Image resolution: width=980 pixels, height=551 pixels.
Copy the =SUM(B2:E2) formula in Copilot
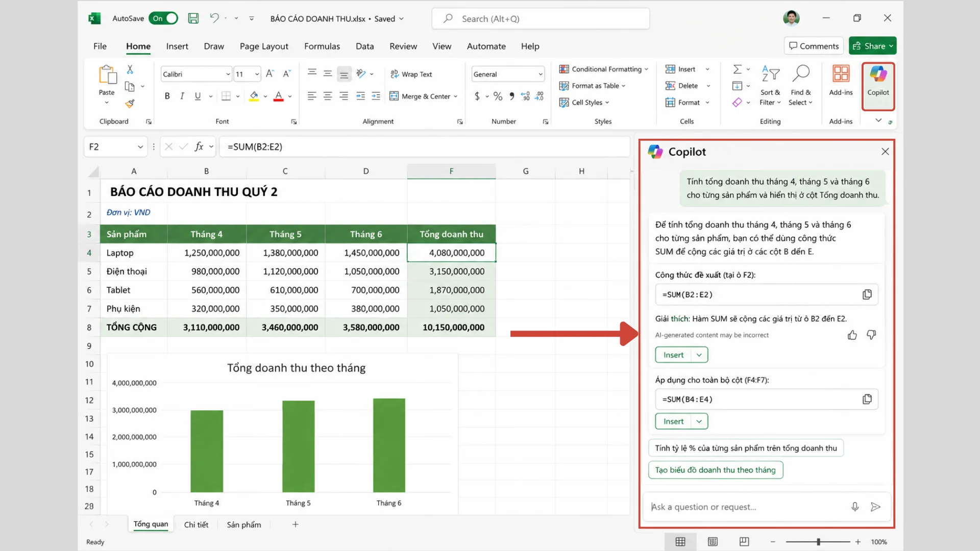867,294
